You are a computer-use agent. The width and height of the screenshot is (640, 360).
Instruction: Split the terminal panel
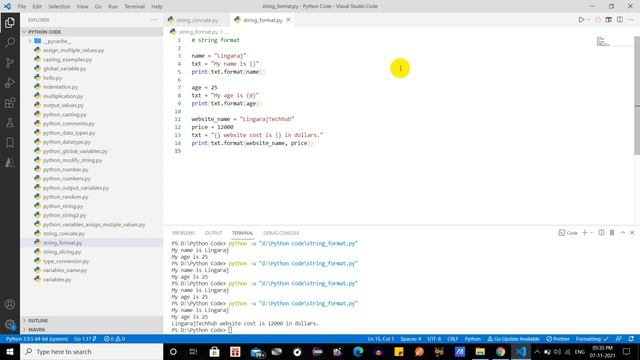tap(601, 233)
